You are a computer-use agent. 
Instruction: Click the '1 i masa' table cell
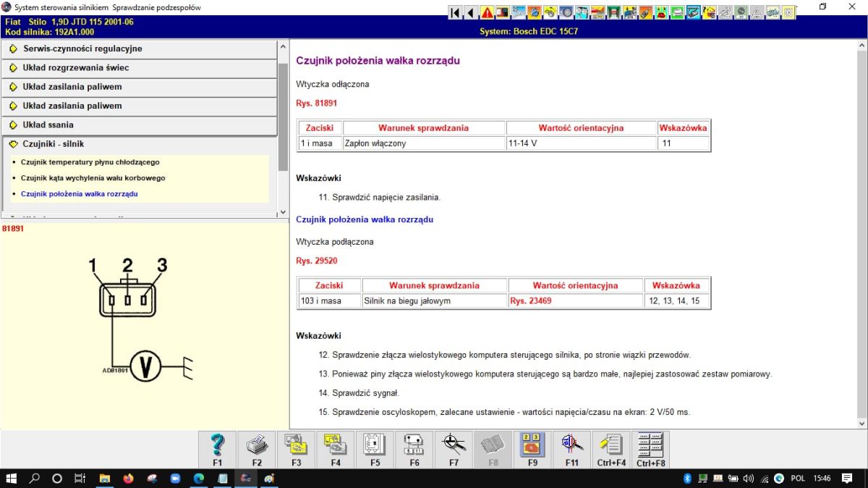[320, 143]
